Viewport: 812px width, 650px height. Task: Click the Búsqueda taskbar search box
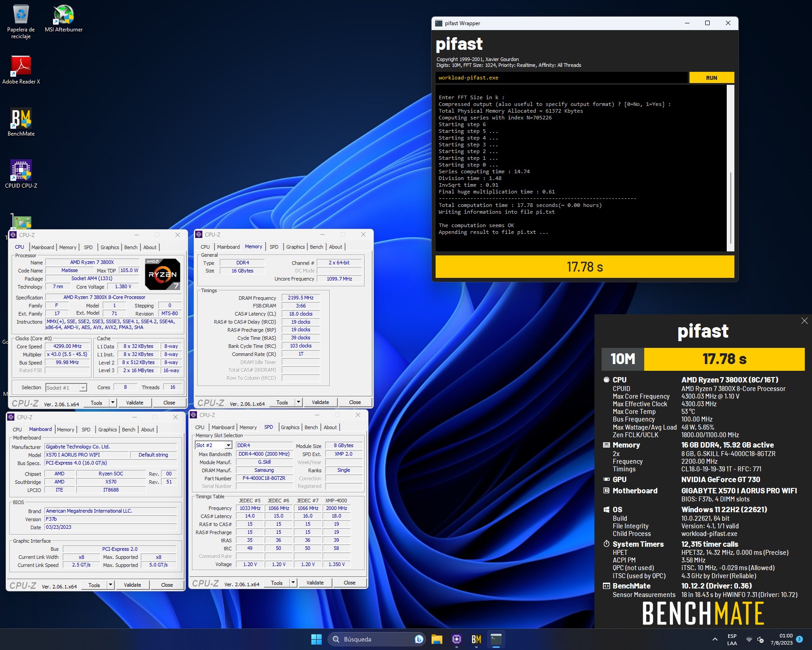point(376,639)
